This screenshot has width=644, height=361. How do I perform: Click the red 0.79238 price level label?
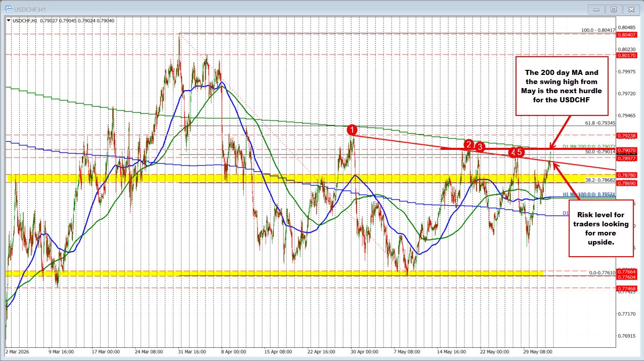(626, 136)
